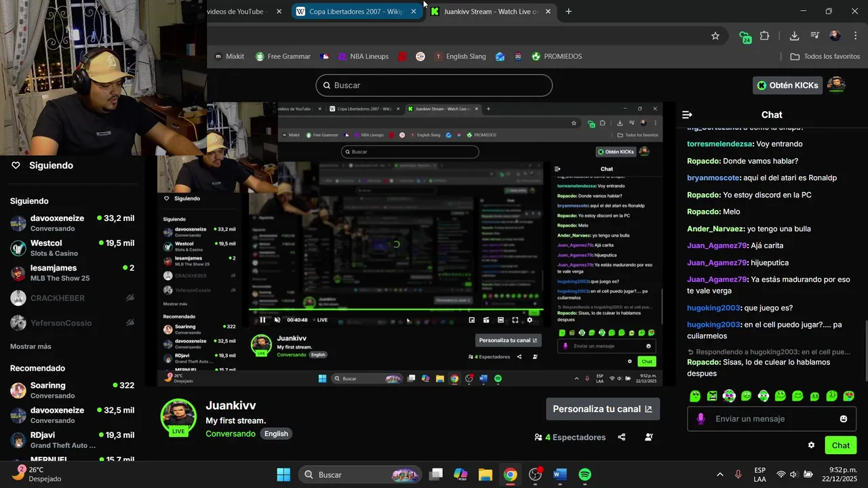Open Mixkit bookmark
Image resolution: width=868 pixels, height=488 pixels.
pos(229,56)
